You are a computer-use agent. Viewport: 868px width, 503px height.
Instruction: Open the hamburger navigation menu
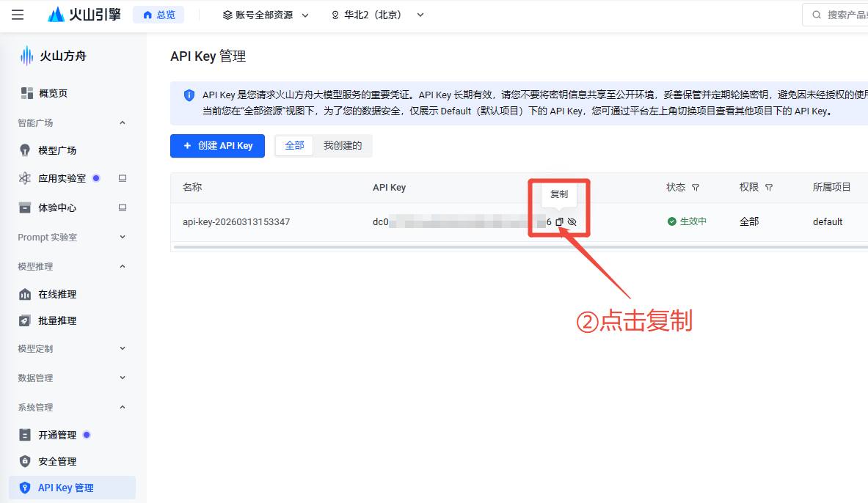tap(18, 14)
